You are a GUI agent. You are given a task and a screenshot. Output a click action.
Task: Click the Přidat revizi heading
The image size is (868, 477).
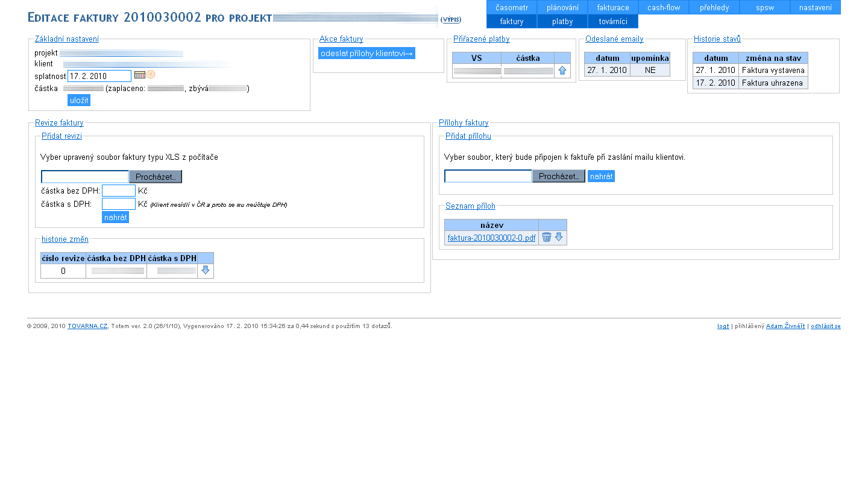61,136
